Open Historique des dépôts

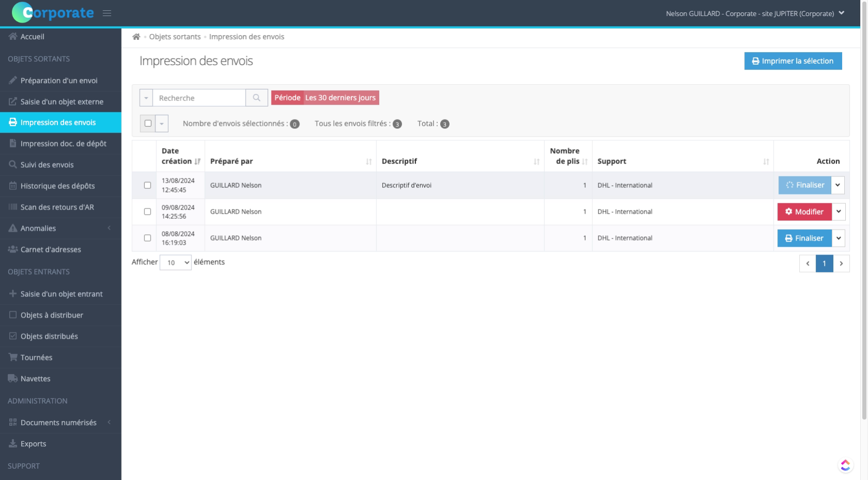pyautogui.click(x=61, y=186)
